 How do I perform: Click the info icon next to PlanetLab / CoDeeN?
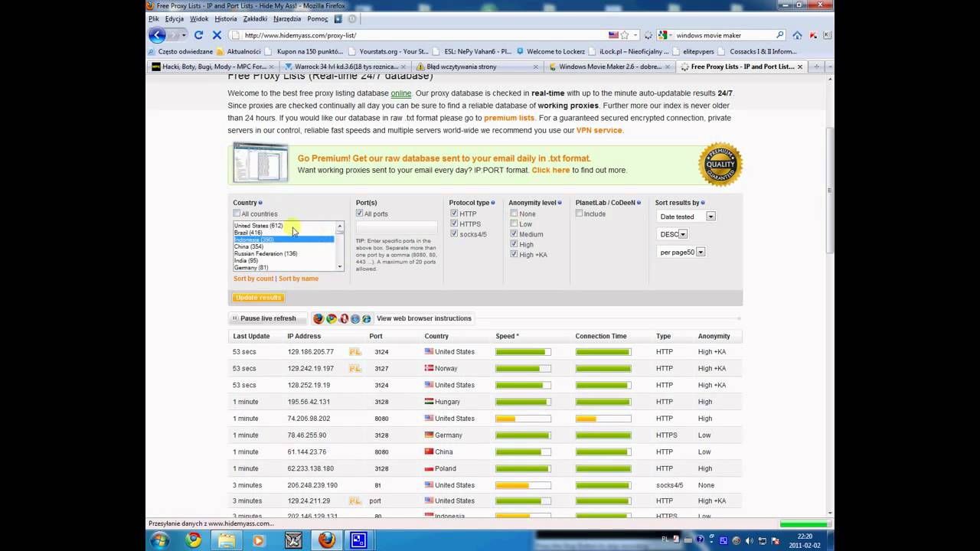click(639, 203)
